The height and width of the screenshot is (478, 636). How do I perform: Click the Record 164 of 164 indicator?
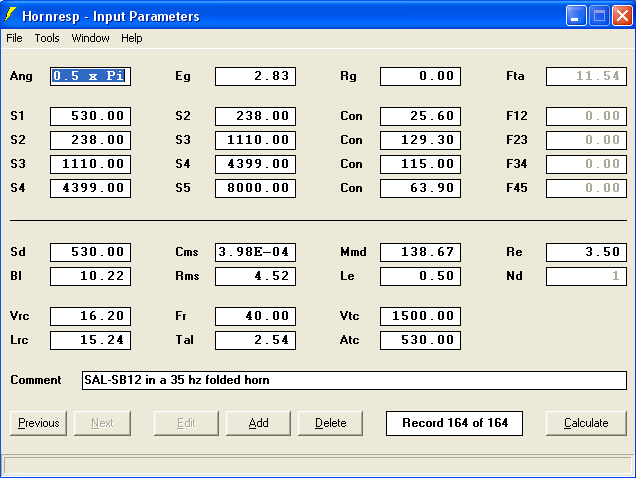[455, 423]
